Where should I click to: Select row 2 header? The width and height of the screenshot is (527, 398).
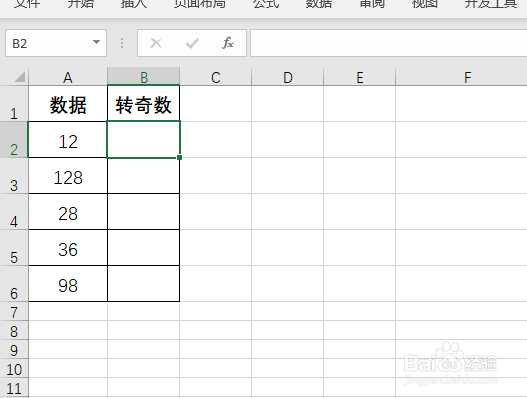pyautogui.click(x=14, y=140)
